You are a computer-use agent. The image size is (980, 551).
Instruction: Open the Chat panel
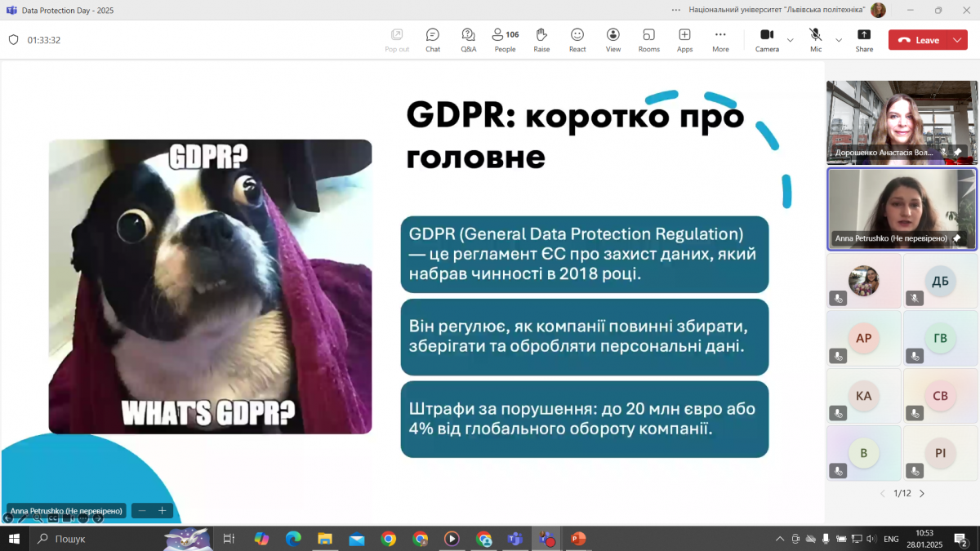(x=432, y=38)
